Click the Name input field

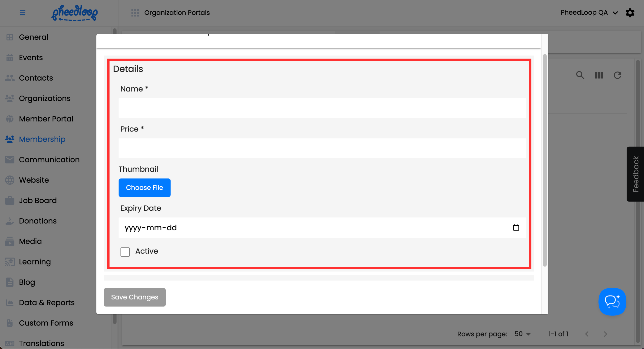pos(322,108)
